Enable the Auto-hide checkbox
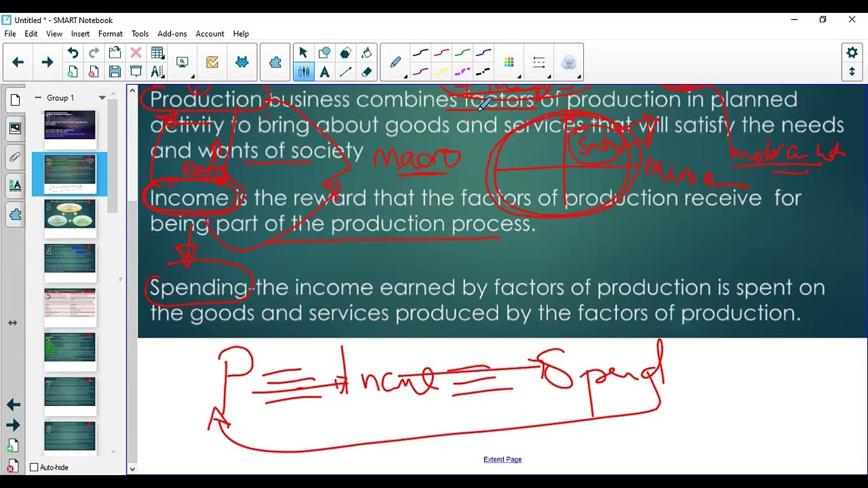The width and height of the screenshot is (868, 488). point(34,467)
